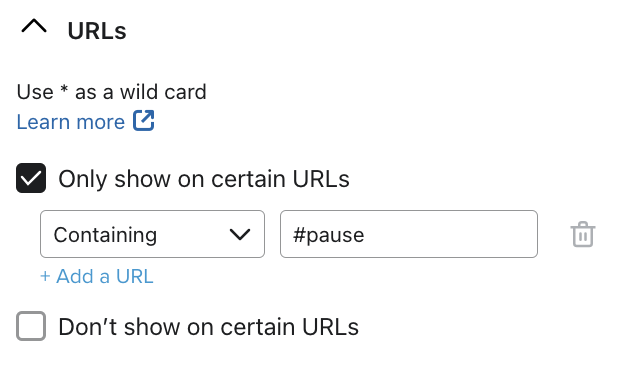618x366 pixels.
Task: Click into the #pause URL input field
Action: click(409, 234)
